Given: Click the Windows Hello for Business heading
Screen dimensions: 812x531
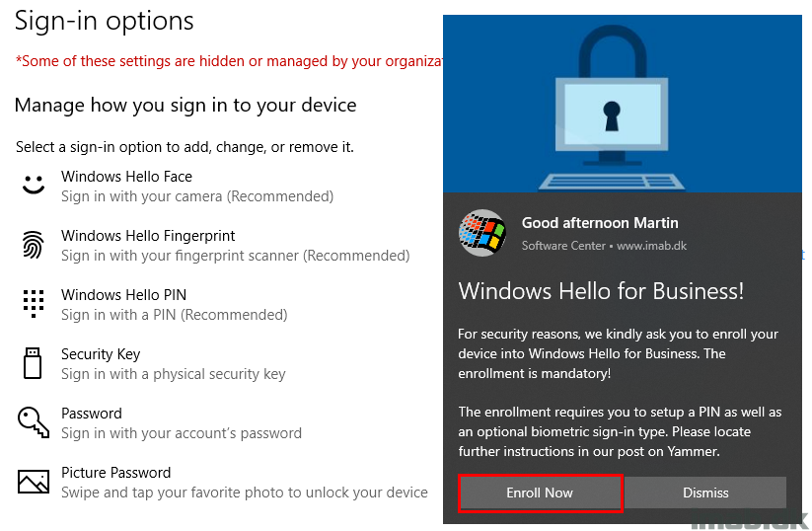Looking at the screenshot, I should point(601,290).
